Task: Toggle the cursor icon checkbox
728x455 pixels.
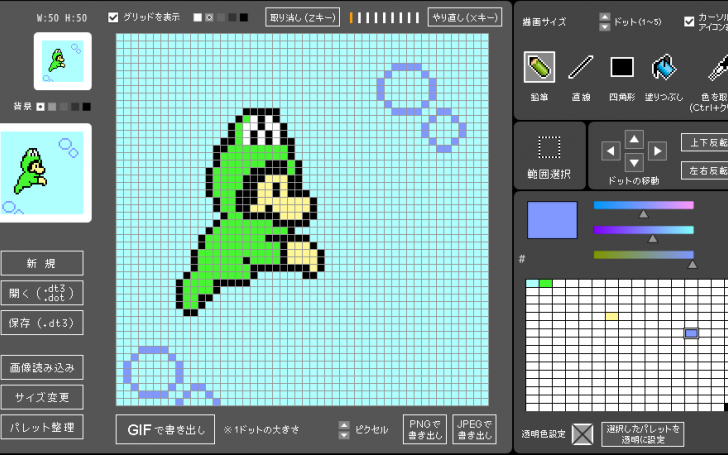Action: coord(689,21)
